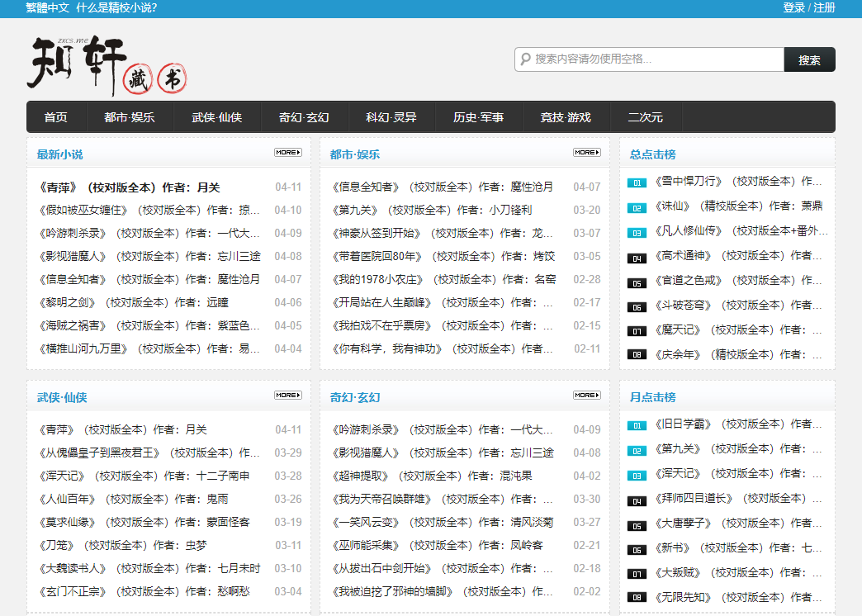Viewport: 862px width, 616px height.
Task: Click the magnifying glass icon in search bar
Action: pyautogui.click(x=526, y=59)
